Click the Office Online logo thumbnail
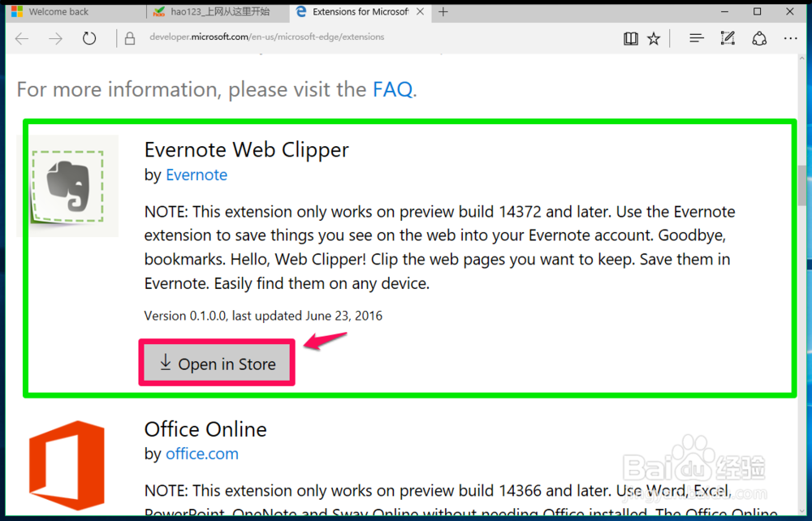 pyautogui.click(x=67, y=465)
